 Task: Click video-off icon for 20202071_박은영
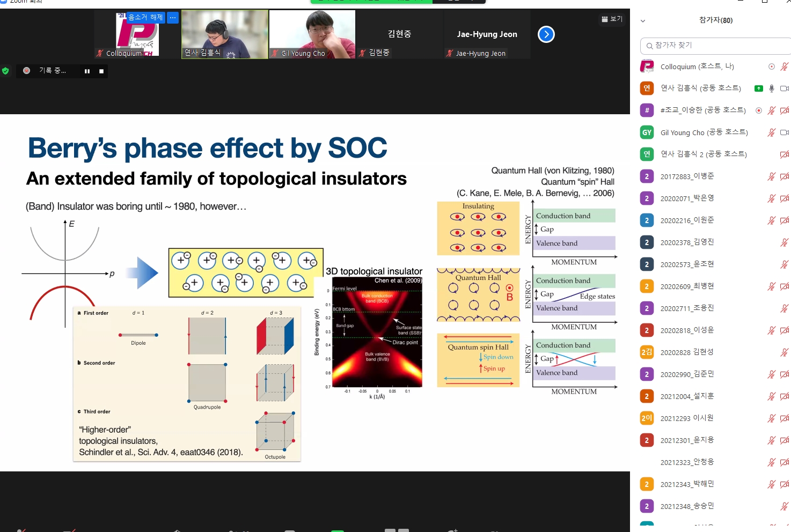[x=784, y=198]
